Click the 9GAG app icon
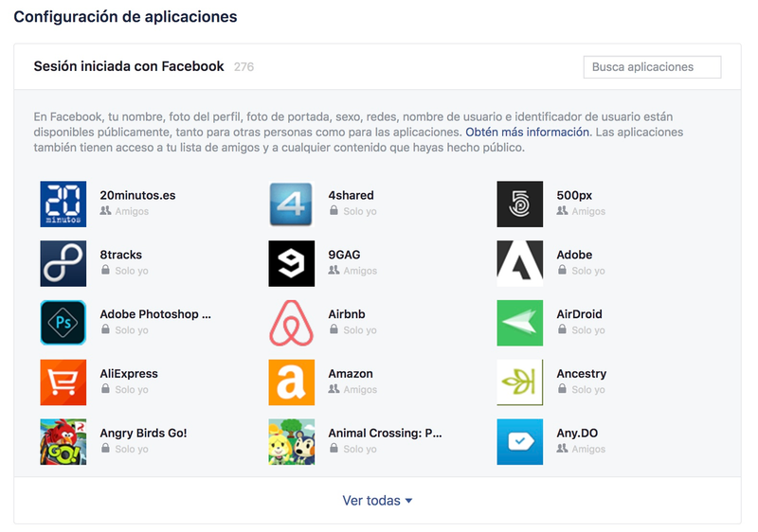The width and height of the screenshot is (758, 532). (x=292, y=263)
